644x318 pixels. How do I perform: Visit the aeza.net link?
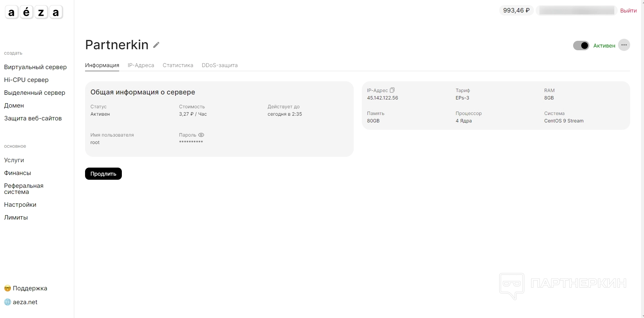click(21, 302)
